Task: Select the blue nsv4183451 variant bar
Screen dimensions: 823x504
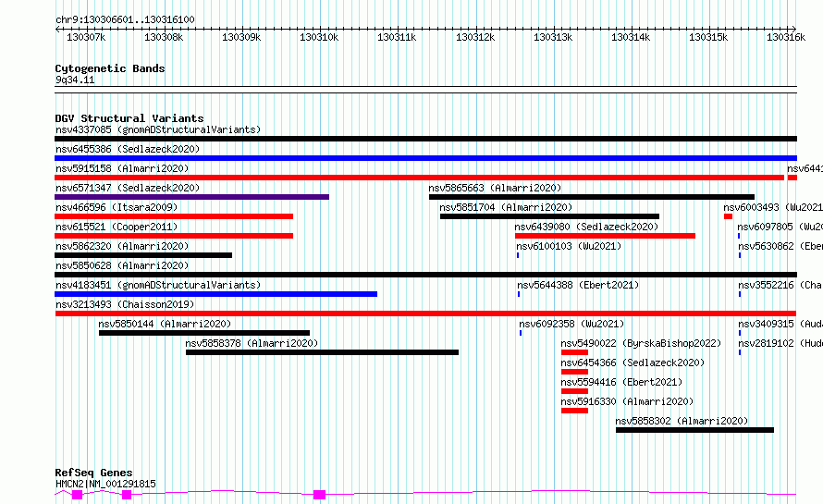Action: click(x=215, y=294)
